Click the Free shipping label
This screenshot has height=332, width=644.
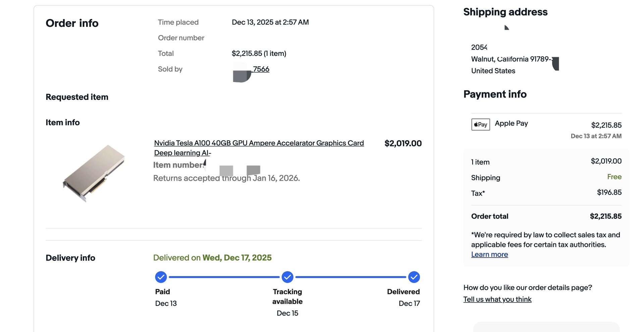pyautogui.click(x=614, y=177)
